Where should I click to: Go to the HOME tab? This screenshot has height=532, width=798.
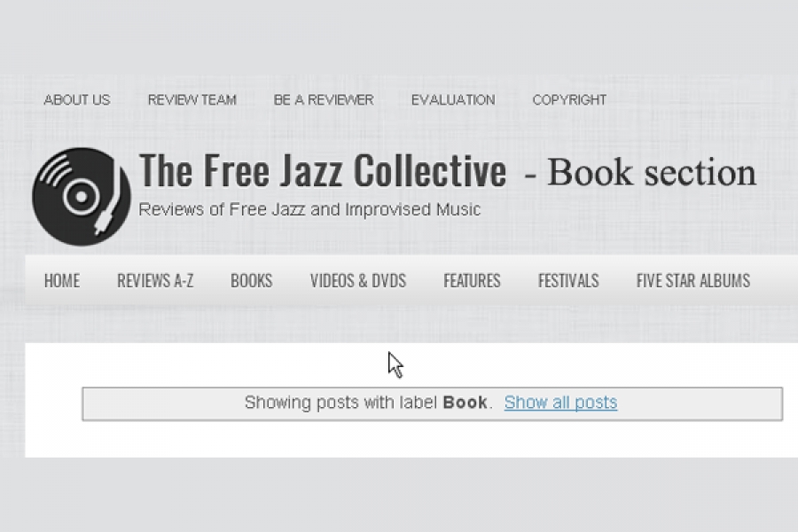coord(62,280)
